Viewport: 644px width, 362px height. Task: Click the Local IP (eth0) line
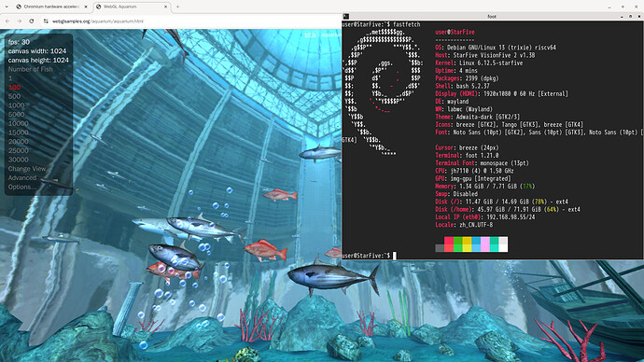click(x=485, y=217)
